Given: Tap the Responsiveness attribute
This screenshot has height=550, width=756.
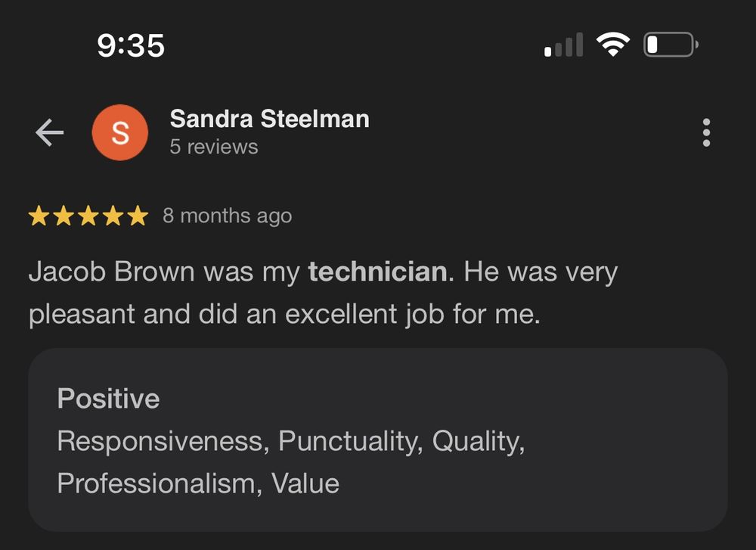Looking at the screenshot, I should point(160,441).
